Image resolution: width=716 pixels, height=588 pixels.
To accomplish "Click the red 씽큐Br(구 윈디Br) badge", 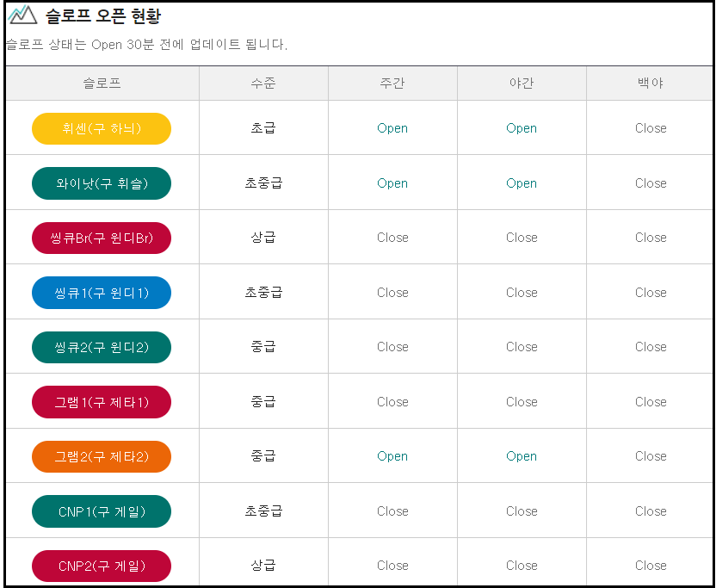I will click(101, 238).
